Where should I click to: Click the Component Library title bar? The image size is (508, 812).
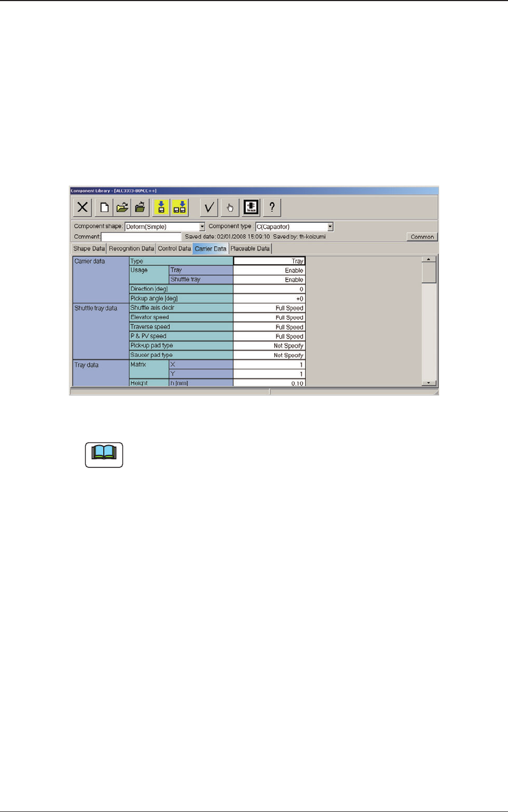pos(254,191)
